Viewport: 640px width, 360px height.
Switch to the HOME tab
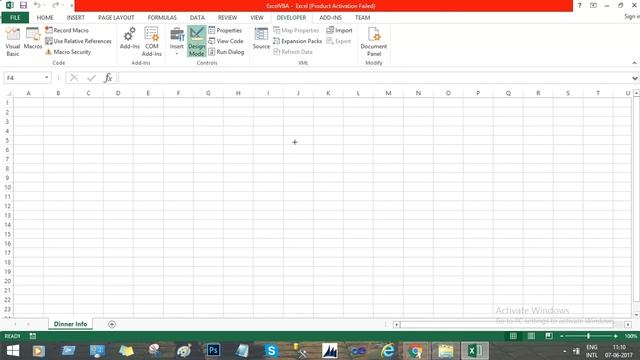click(x=45, y=18)
